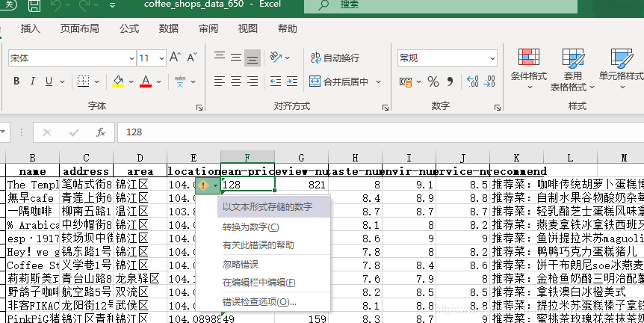Click the formula bar showing 128

[x=380, y=132]
